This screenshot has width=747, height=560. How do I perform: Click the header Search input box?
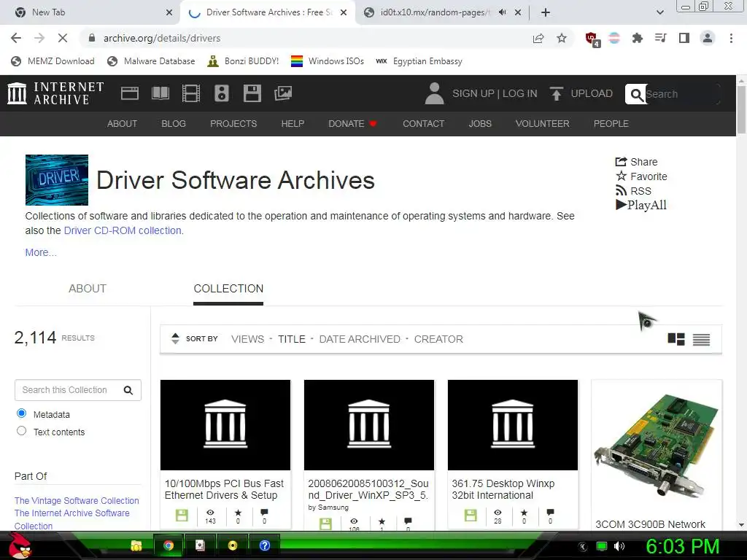[x=681, y=94]
